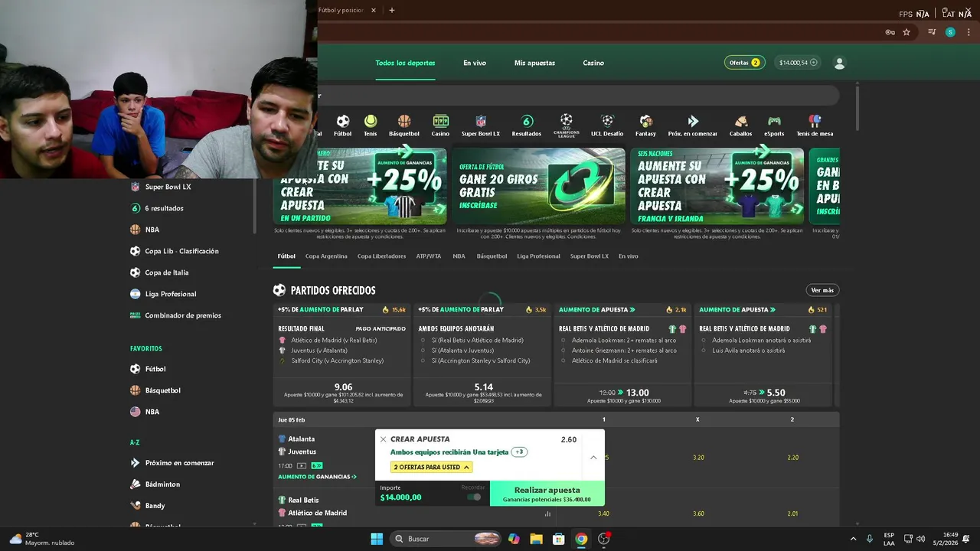Screen dimensions: 980x551
Task: Open the Caballos horse racing icon
Action: pyautogui.click(x=740, y=121)
